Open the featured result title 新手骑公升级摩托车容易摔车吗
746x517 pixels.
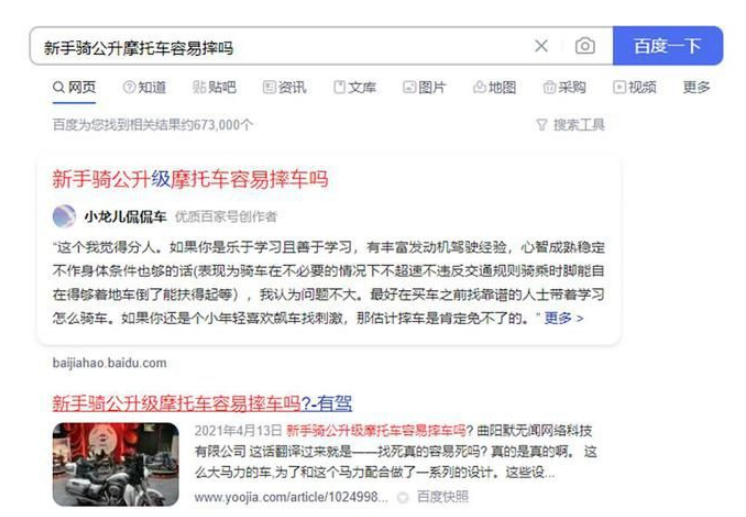pos(190,179)
